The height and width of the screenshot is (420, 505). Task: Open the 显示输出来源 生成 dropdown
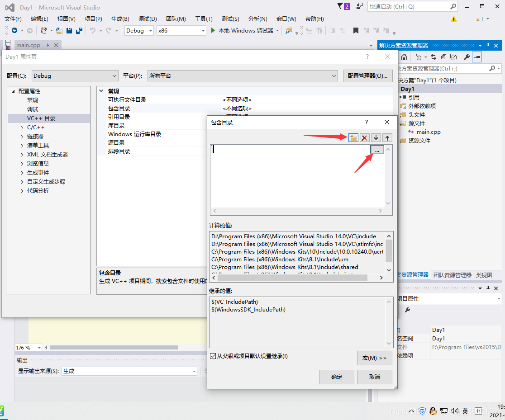(129, 371)
